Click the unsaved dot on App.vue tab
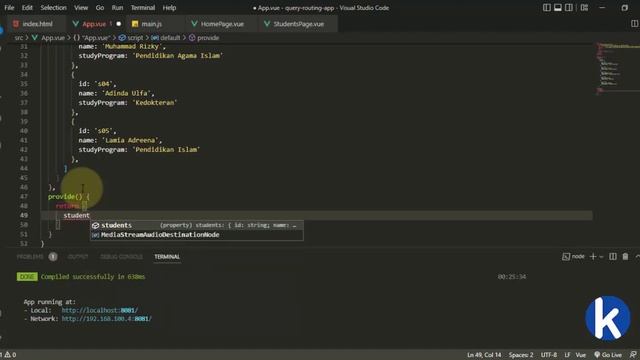Viewport: 640px width, 360px height. [119, 24]
